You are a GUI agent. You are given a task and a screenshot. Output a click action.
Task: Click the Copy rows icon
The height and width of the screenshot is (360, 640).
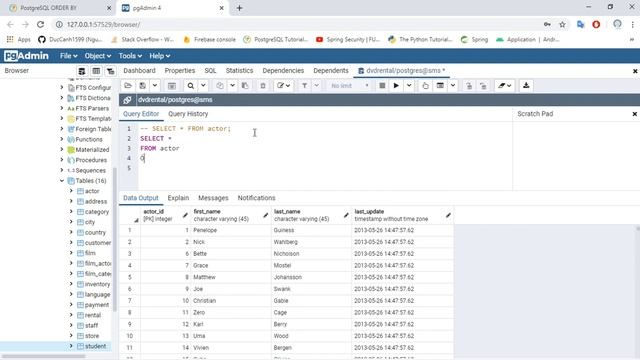[x=220, y=86]
